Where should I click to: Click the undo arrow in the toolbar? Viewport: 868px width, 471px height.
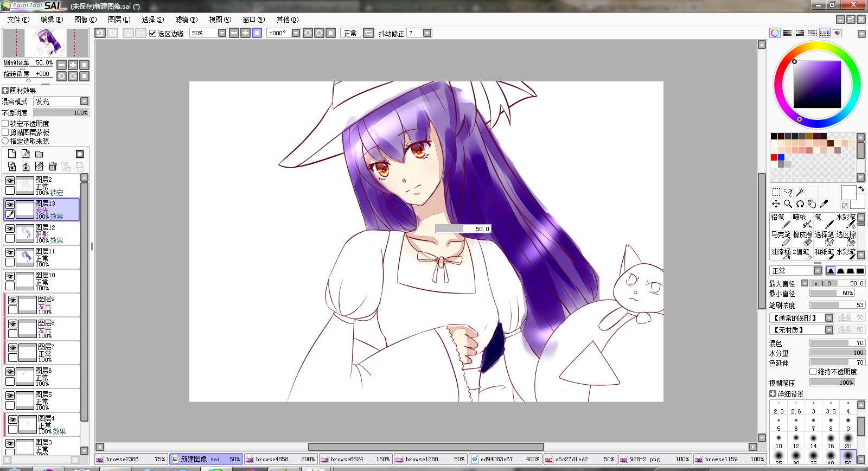click(x=100, y=33)
